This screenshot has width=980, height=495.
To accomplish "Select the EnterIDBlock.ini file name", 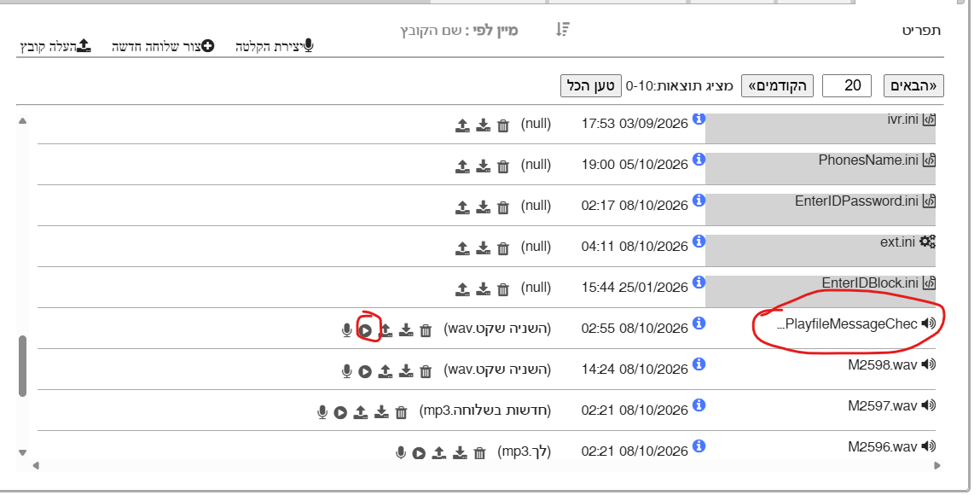I will [x=870, y=282].
